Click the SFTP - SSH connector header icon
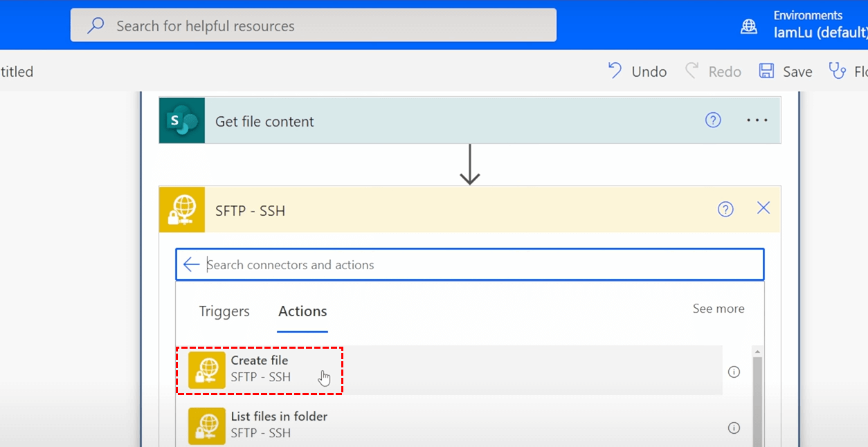 (x=182, y=210)
